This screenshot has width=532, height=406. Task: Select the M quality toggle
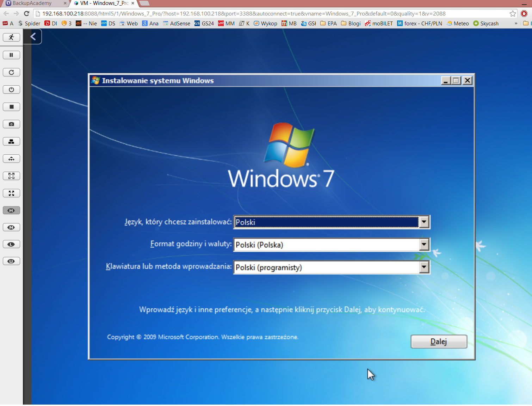click(x=11, y=227)
